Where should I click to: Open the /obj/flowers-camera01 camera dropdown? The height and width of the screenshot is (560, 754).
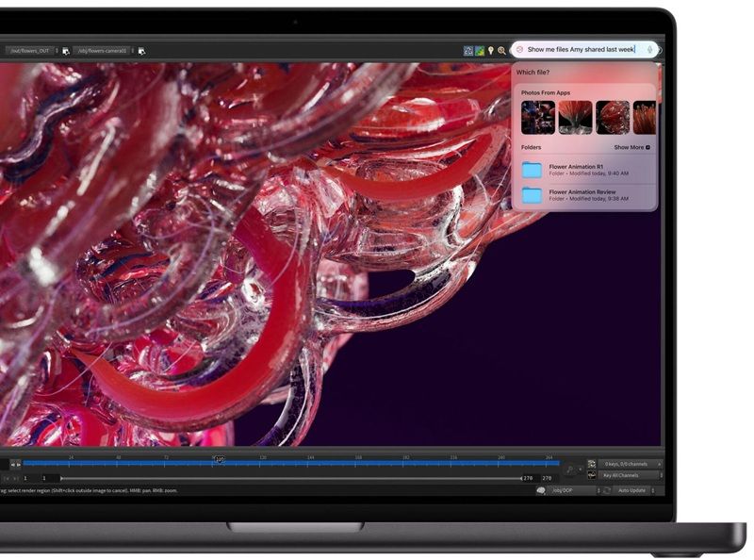click(x=104, y=51)
